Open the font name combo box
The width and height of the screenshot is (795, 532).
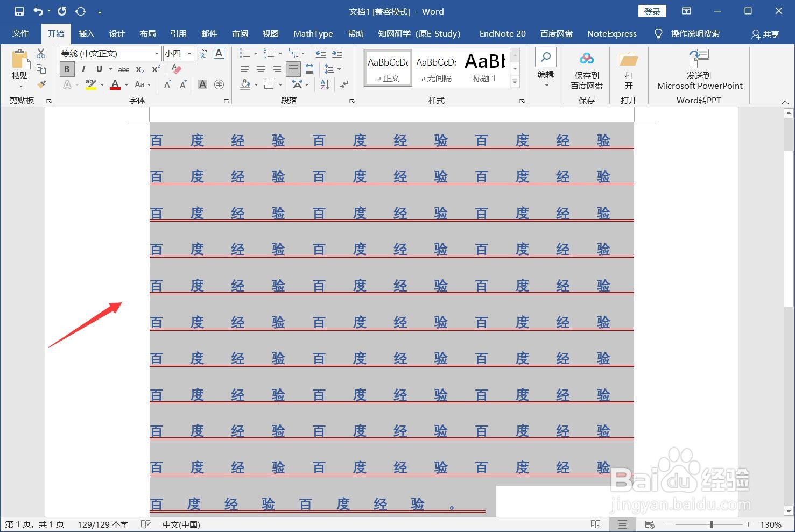click(x=110, y=53)
